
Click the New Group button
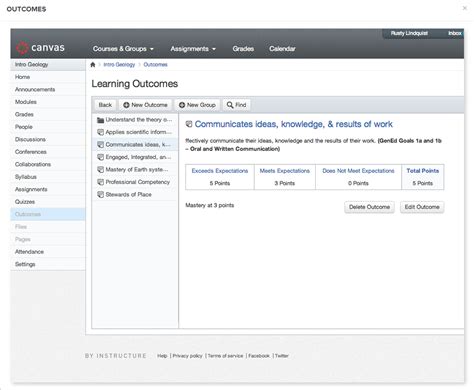point(197,105)
